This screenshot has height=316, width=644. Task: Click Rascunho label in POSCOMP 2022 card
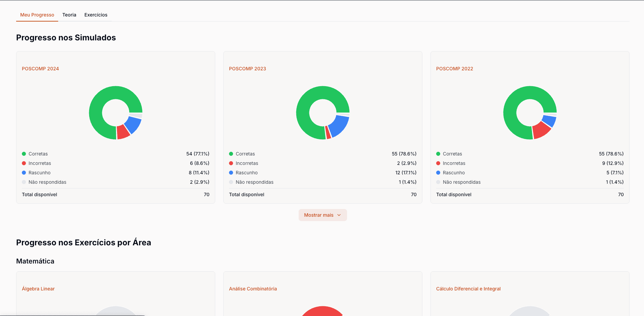coord(454,173)
